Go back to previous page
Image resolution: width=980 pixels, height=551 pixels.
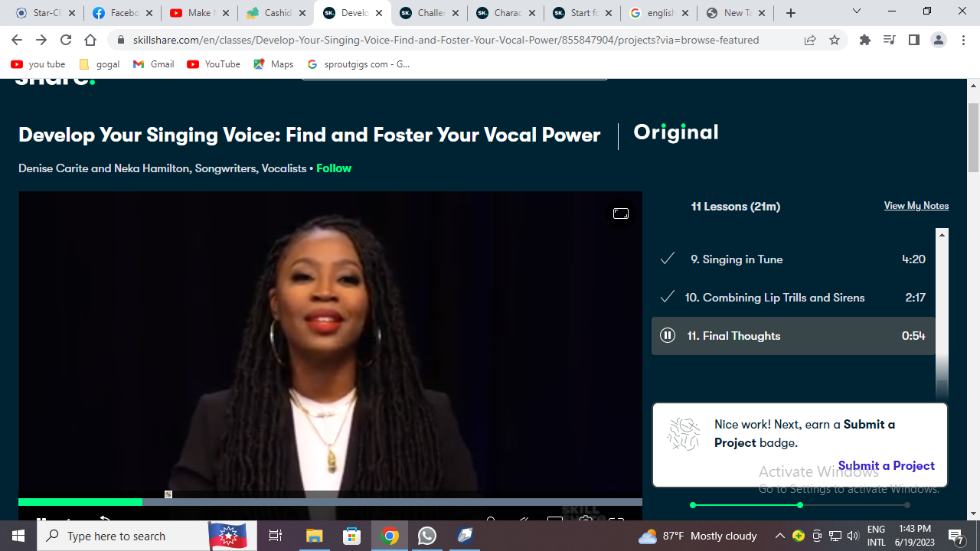(17, 40)
